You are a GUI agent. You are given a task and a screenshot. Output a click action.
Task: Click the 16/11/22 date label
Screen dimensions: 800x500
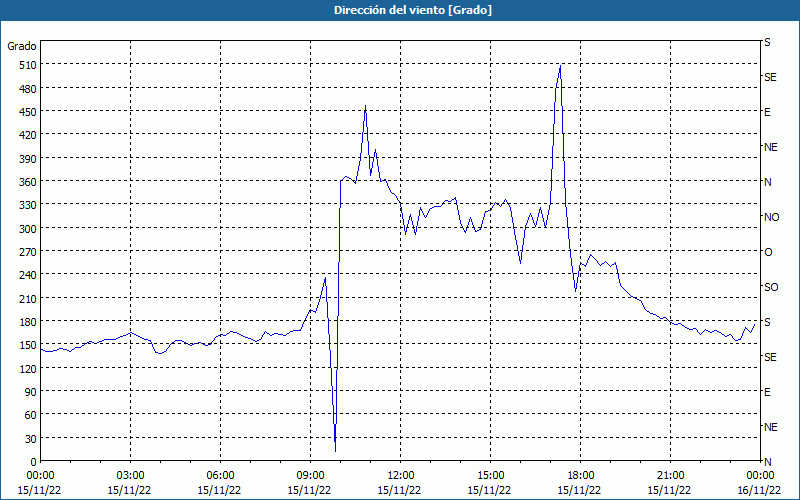pyautogui.click(x=759, y=490)
